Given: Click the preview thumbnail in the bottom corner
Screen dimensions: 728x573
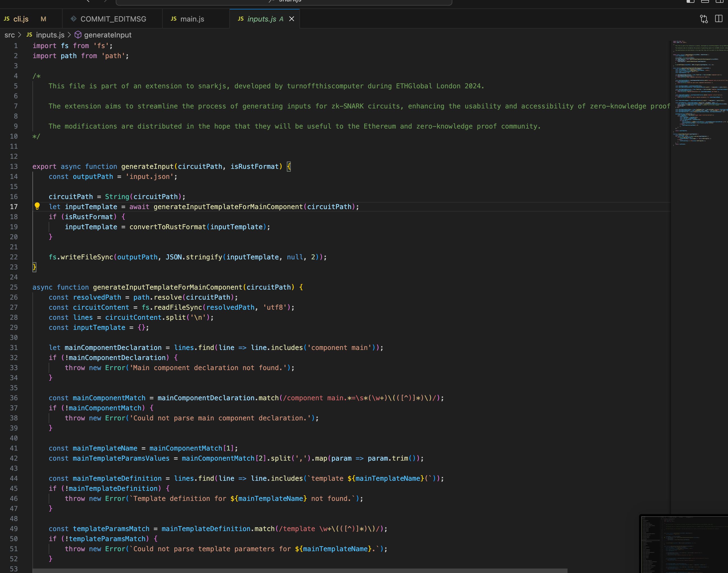Looking at the screenshot, I should click(684, 544).
